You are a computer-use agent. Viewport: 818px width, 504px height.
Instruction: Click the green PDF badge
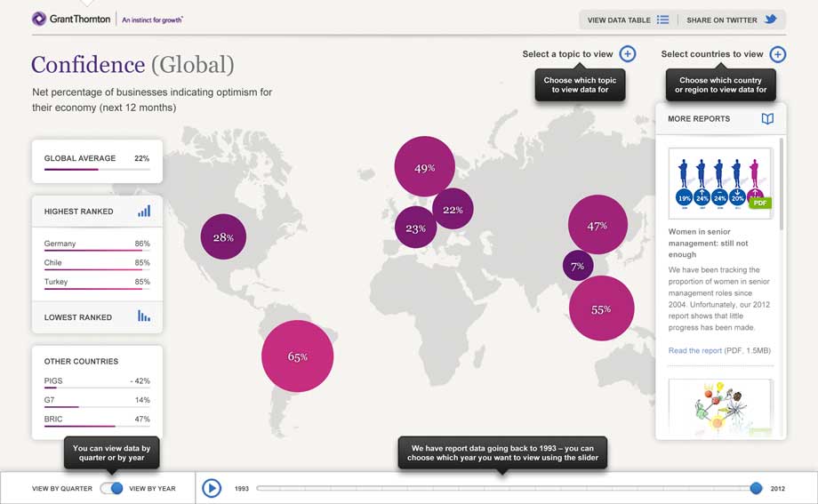tap(759, 203)
